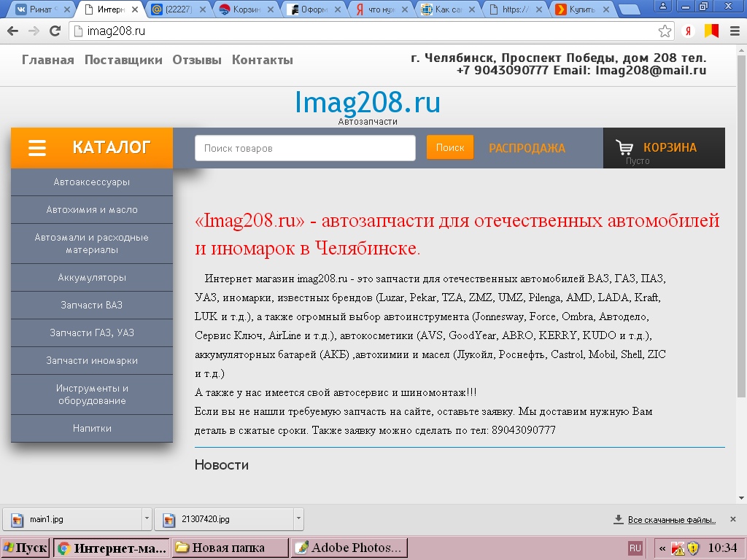Viewport: 747px width, 560px height.
Task: Open main1.jpg from the downloads bar
Action: [72, 519]
